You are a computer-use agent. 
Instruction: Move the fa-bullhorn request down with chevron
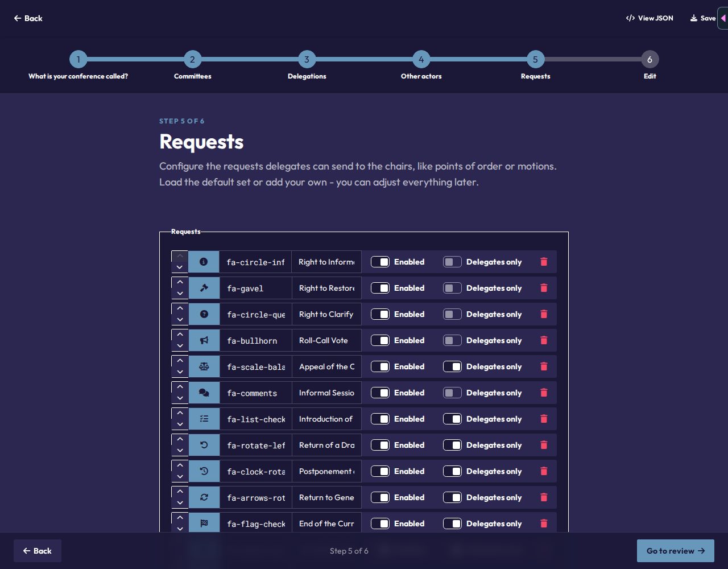point(180,346)
